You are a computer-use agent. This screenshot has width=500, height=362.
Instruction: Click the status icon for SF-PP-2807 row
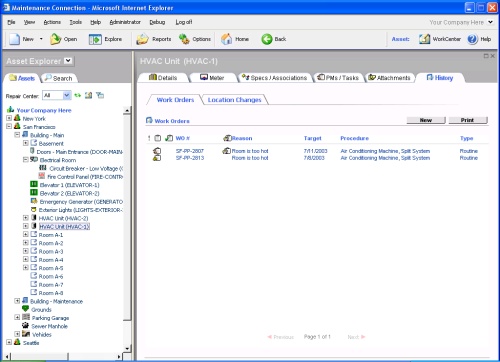click(157, 151)
